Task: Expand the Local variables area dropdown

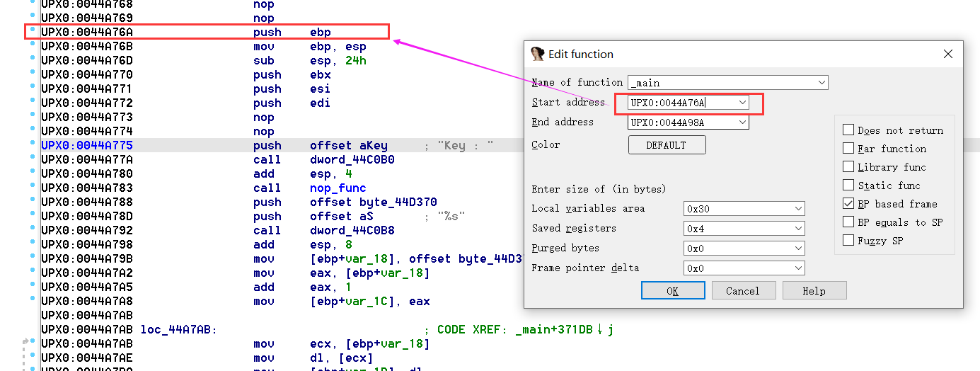Action: coord(798,209)
